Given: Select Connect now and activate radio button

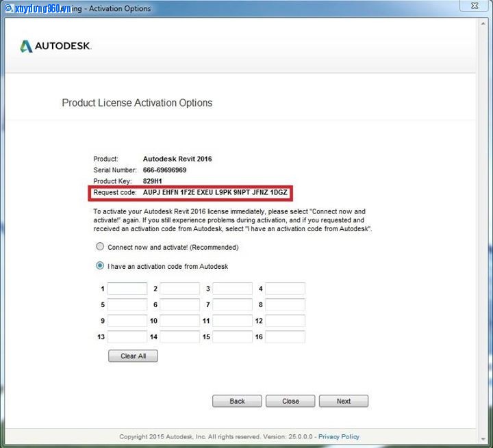Looking at the screenshot, I should tap(100, 247).
